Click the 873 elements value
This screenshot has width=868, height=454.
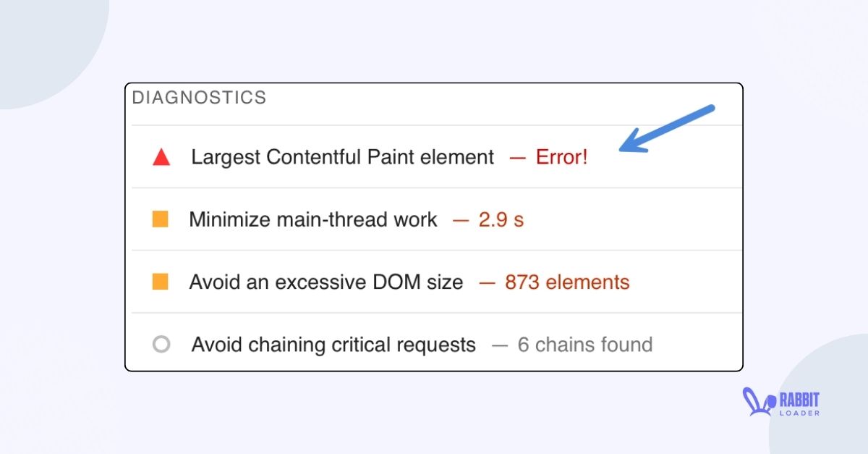[567, 282]
